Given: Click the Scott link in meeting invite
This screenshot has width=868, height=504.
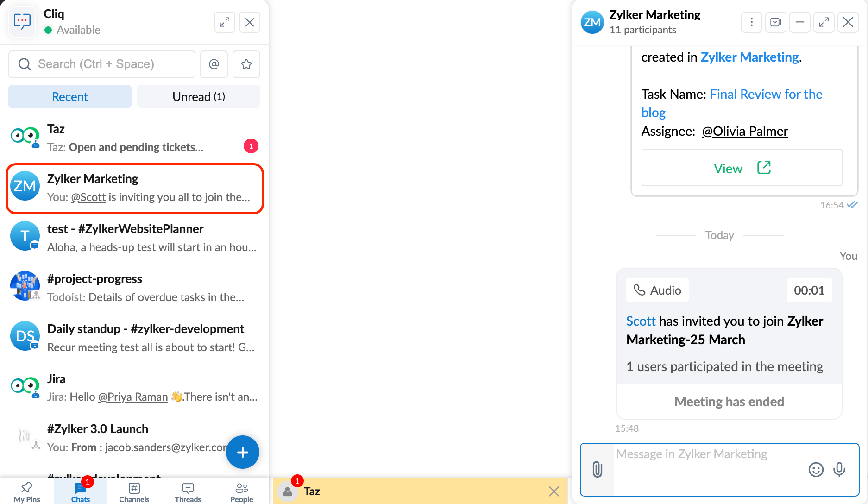Looking at the screenshot, I should [x=641, y=321].
